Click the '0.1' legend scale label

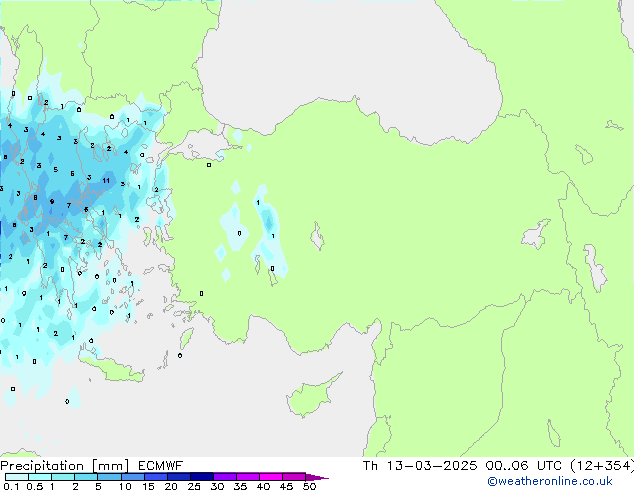coord(11,486)
